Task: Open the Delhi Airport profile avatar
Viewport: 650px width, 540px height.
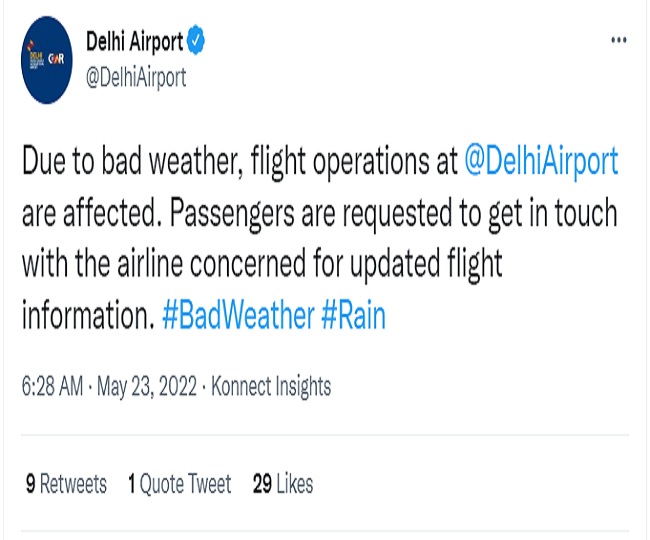Action: tap(46, 60)
